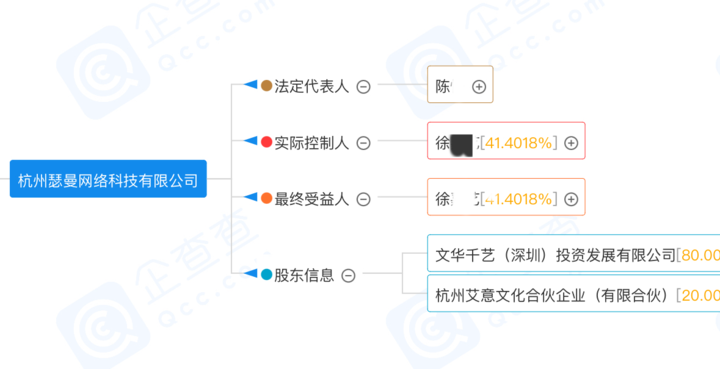720x369 pixels.
Task: Expand the final beneficiary 徐 plus icon
Action: pyautogui.click(x=571, y=200)
